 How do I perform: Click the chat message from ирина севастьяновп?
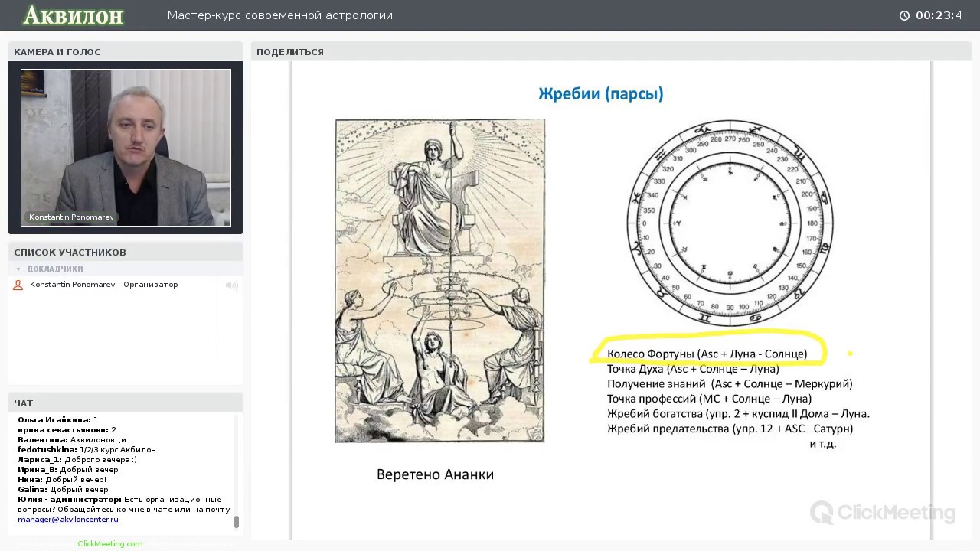tap(67, 430)
